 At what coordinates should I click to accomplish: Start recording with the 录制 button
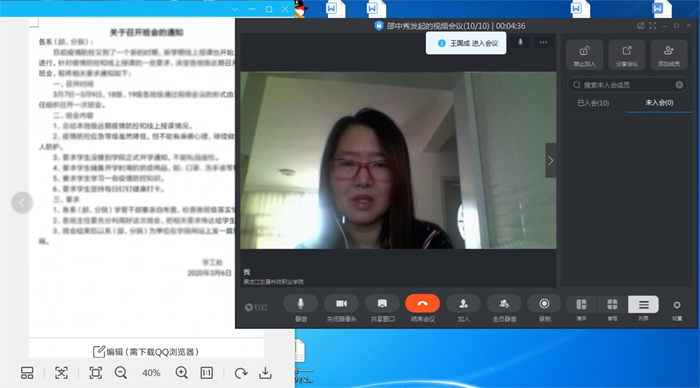pyautogui.click(x=544, y=304)
